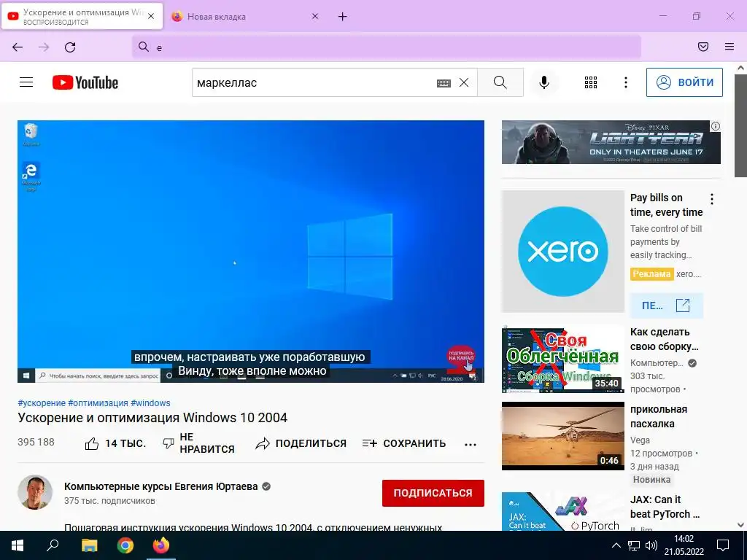Open the 'прикольная пасхалка' video title

click(x=659, y=416)
